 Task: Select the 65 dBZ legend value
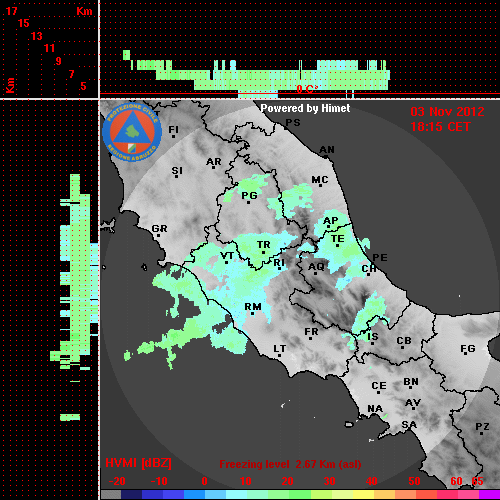[x=477, y=481]
